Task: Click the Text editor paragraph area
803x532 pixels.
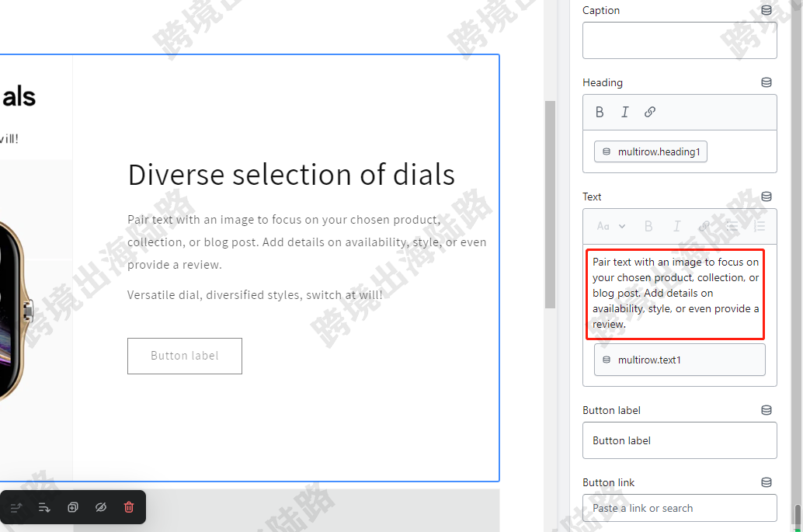Action: [676, 294]
